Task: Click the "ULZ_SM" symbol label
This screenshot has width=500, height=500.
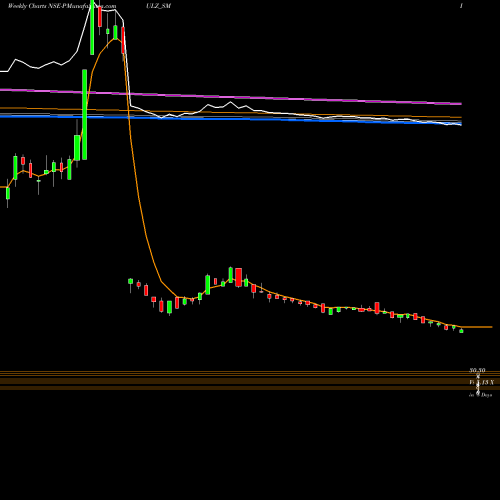Action: click(158, 6)
